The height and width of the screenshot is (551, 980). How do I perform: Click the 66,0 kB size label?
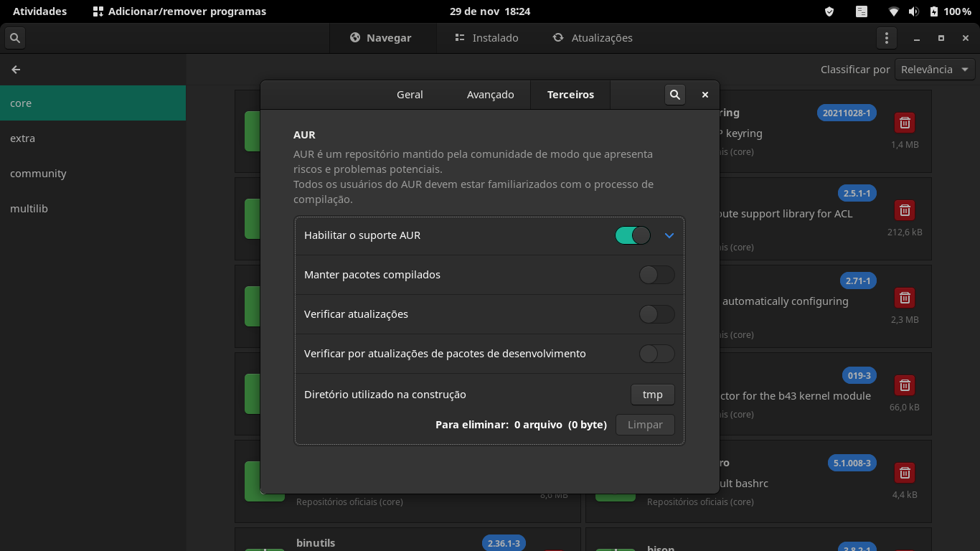tap(905, 408)
